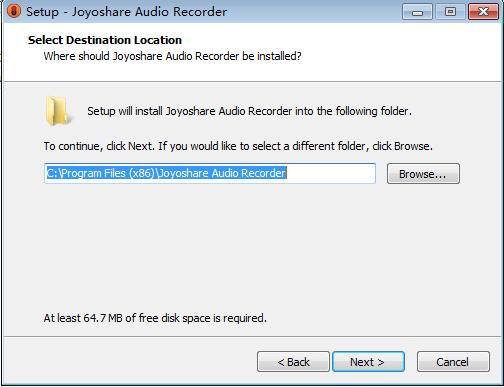Go to previous step with Back
Image resolution: width=504 pixels, height=387 pixels.
click(x=293, y=362)
